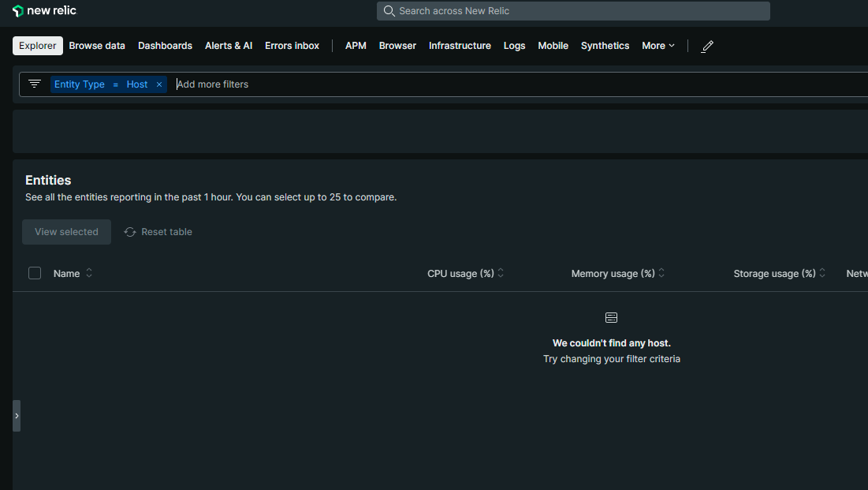Screen dimensions: 868x490
Task: Sort by CPU usage (%) column
Action: click(x=466, y=273)
